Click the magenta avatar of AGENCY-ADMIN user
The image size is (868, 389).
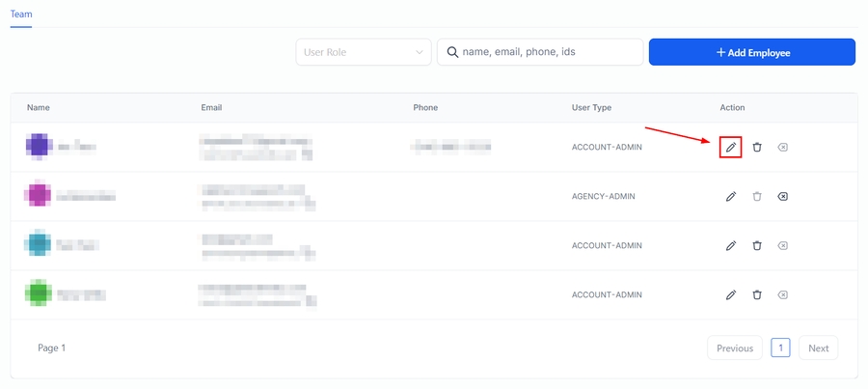(39, 196)
